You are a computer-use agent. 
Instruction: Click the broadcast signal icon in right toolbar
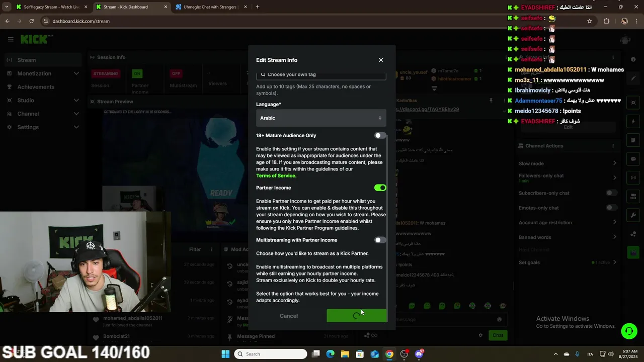pos(633,177)
